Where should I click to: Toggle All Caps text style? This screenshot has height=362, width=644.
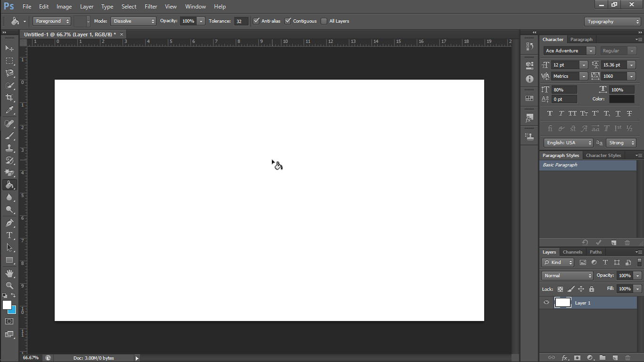click(572, 114)
